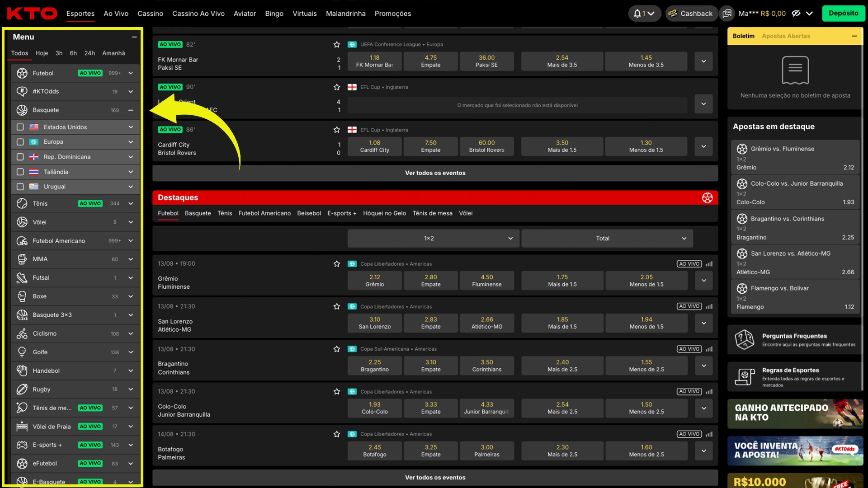Open Regras de Esportes link
Viewport: 868px width, 488px height.
pyautogui.click(x=794, y=376)
